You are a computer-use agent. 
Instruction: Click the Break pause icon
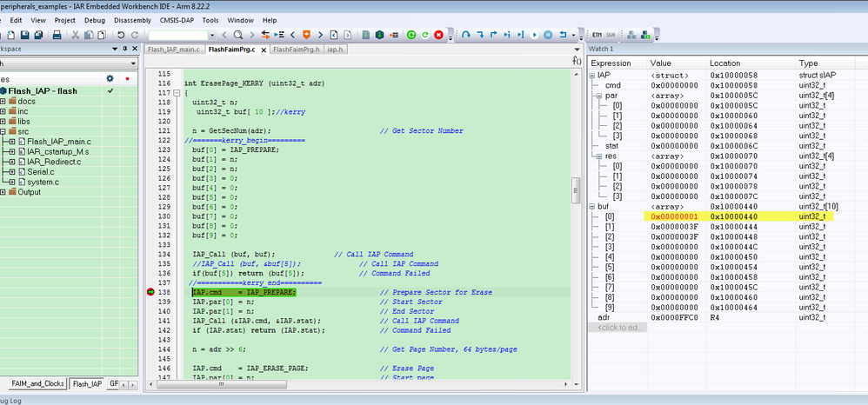pos(549,35)
